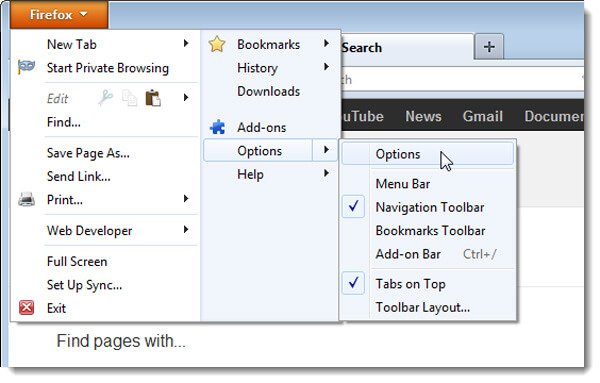Open Web Developer menu item

tap(89, 231)
